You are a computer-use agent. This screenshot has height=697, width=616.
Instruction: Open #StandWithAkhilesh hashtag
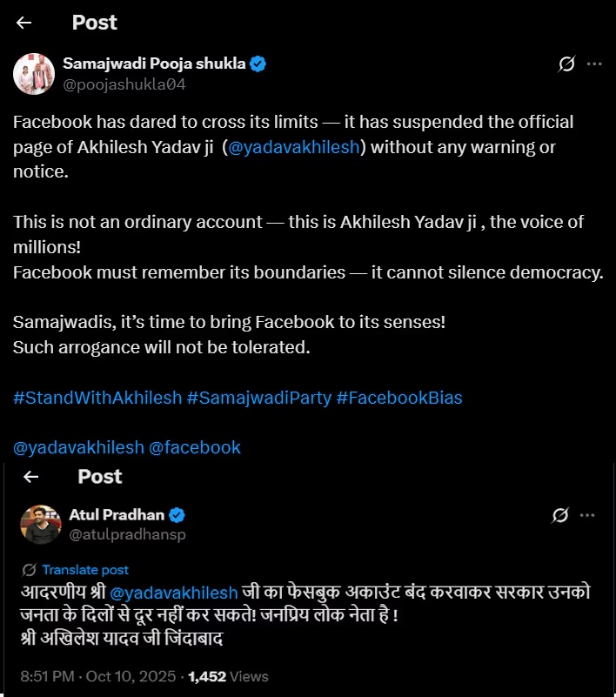pos(97,398)
